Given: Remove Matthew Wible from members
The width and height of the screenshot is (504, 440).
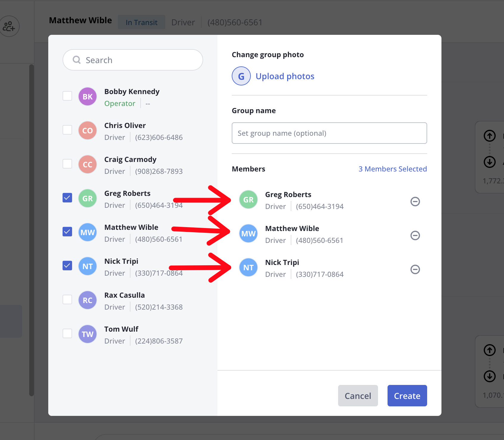Looking at the screenshot, I should (x=415, y=235).
